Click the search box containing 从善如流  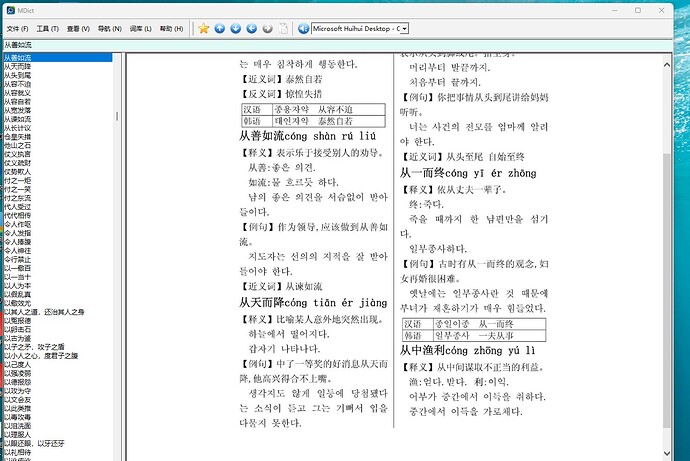click(x=338, y=45)
